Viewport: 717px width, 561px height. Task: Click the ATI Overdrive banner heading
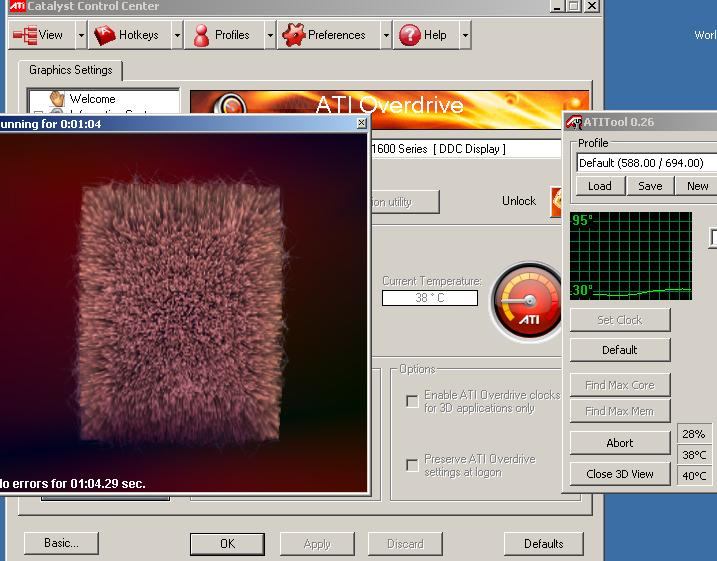[389, 105]
